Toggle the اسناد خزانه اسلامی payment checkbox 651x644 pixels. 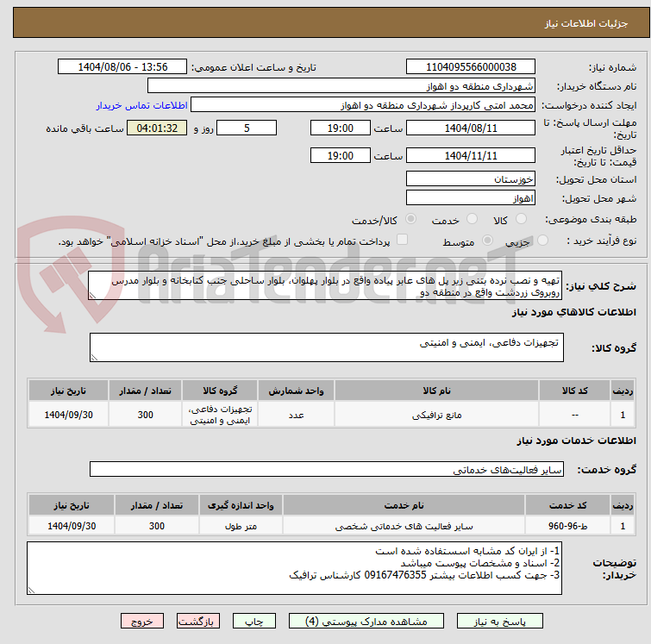(x=403, y=240)
